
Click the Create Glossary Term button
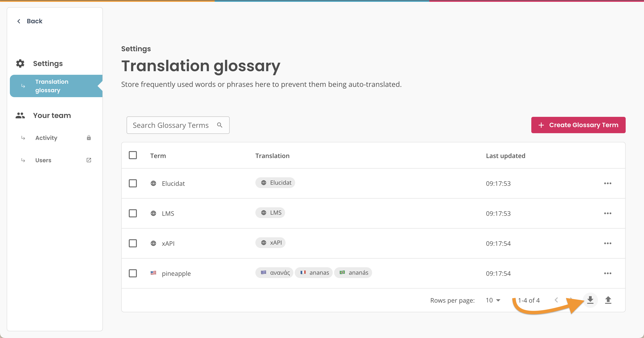(578, 125)
